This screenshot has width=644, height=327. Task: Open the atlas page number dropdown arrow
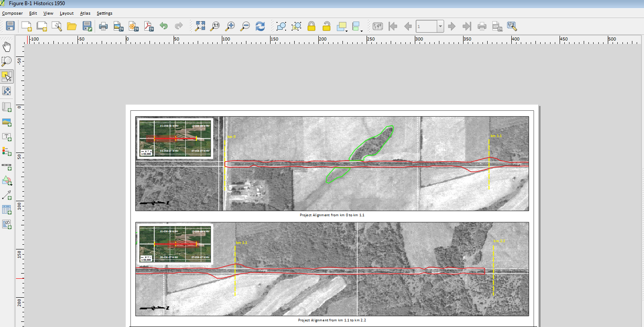(440, 27)
